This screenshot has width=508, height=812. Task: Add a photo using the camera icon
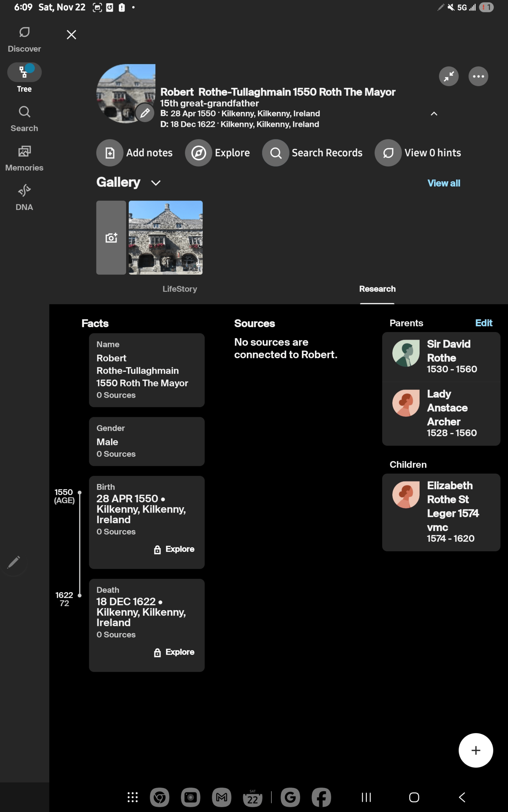111,238
